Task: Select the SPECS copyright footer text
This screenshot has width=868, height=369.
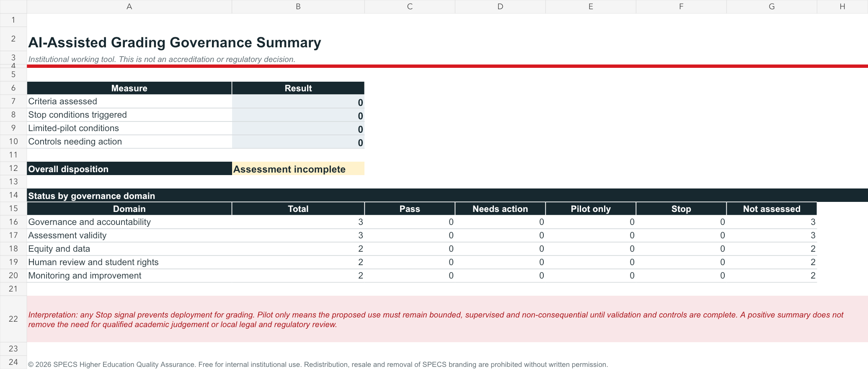Action: point(318,364)
